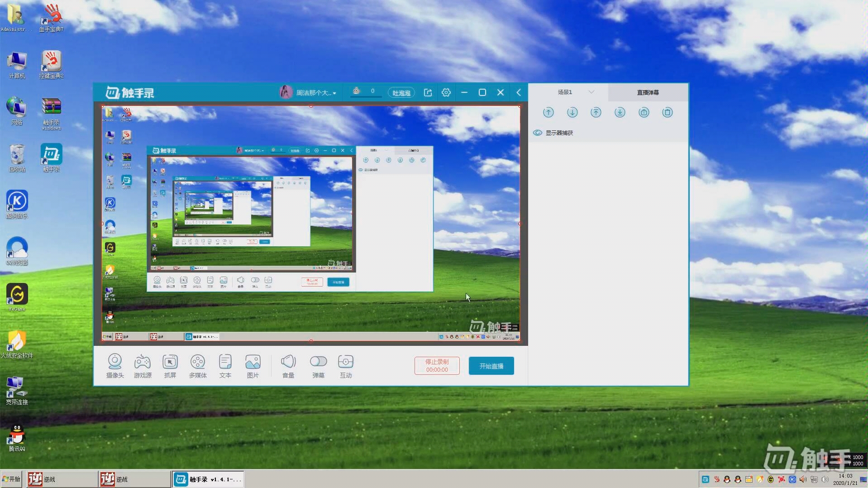Open 血手宝典7 desktop shortcut

coord(51,18)
